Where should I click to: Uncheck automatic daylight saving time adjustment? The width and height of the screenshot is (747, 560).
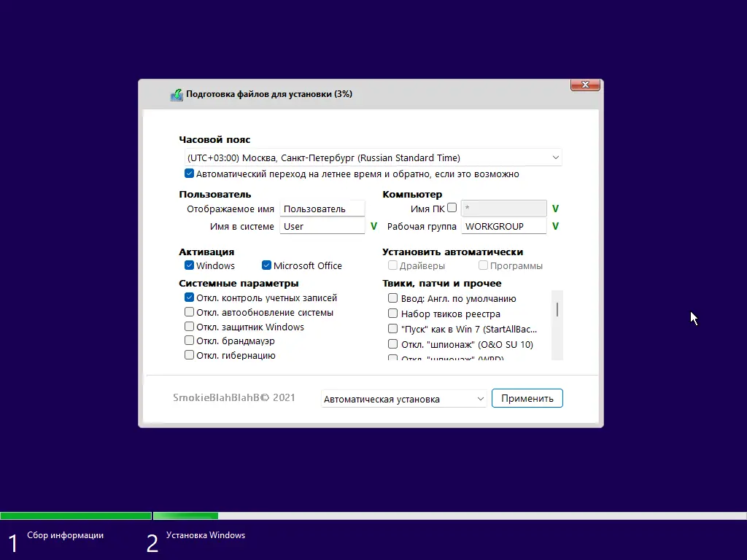coord(189,174)
